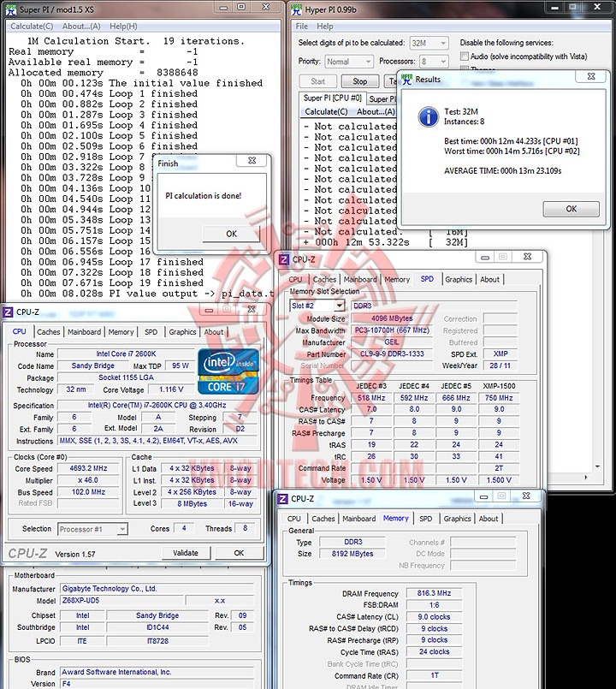Click the Hyper PI title bar icon

click(x=297, y=9)
